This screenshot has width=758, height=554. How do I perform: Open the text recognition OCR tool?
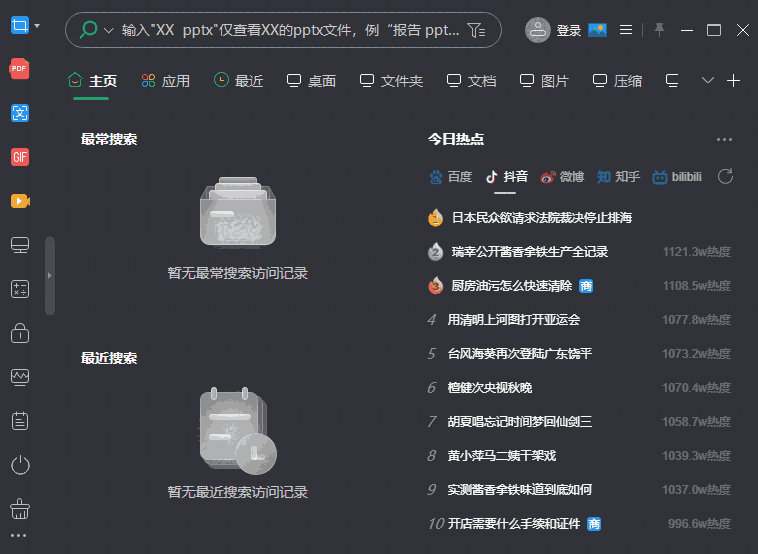(x=20, y=113)
